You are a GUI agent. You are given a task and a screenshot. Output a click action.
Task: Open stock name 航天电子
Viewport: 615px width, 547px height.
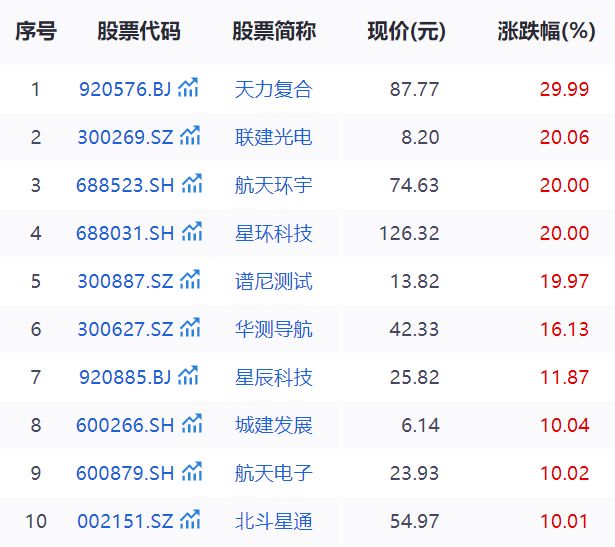[273, 473]
